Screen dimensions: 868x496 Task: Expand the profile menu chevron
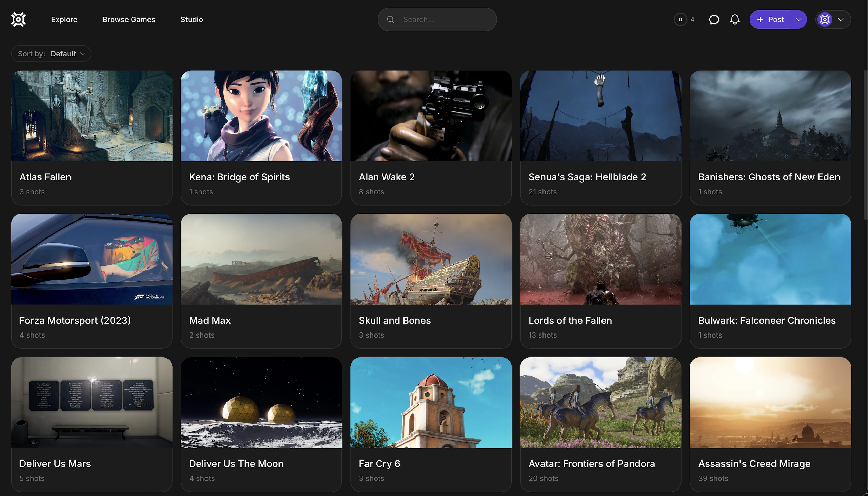[841, 19]
